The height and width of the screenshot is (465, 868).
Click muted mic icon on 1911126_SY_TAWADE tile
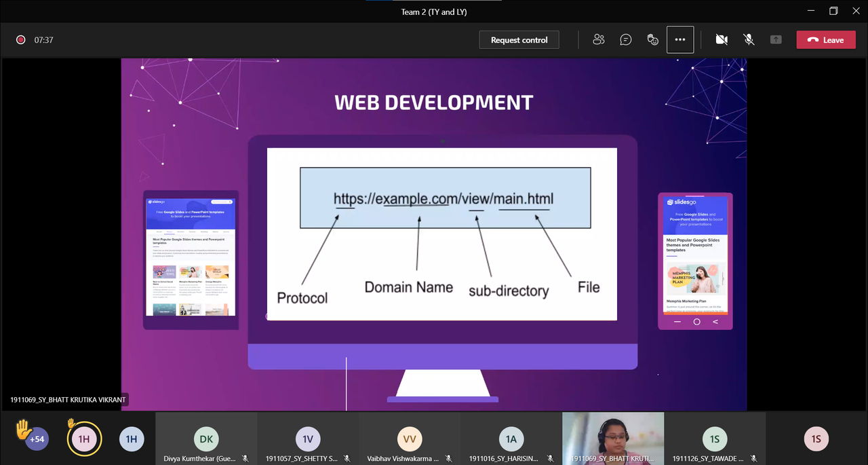click(753, 459)
